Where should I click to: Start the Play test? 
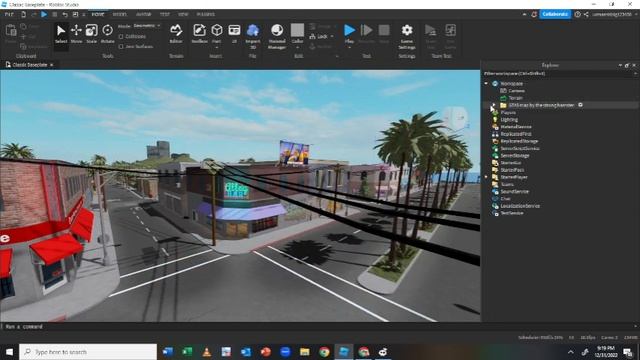(x=349, y=31)
